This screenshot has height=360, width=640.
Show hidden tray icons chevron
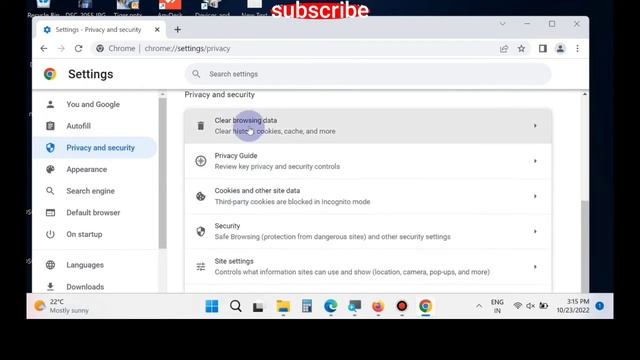pyautogui.click(x=479, y=306)
